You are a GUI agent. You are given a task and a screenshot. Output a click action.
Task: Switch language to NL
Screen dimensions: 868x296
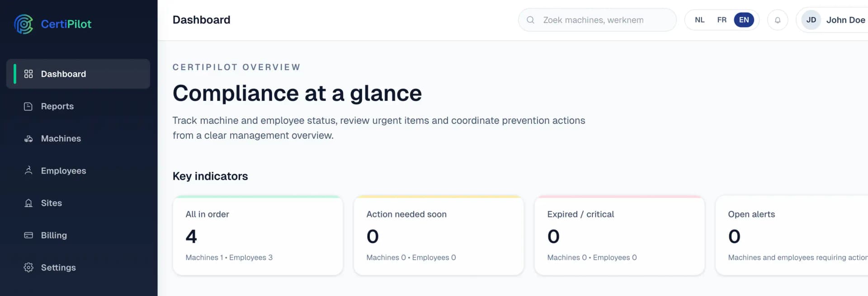click(x=699, y=20)
